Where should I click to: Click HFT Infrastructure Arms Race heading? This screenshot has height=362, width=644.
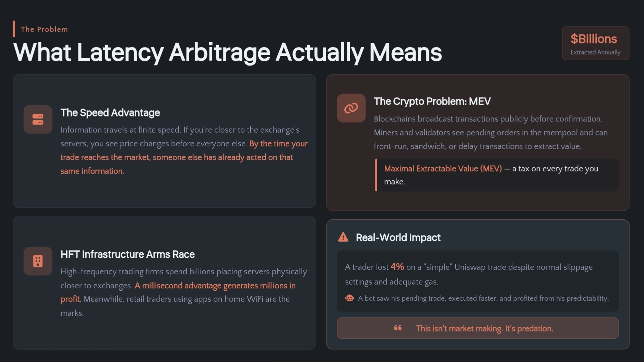(x=128, y=254)
